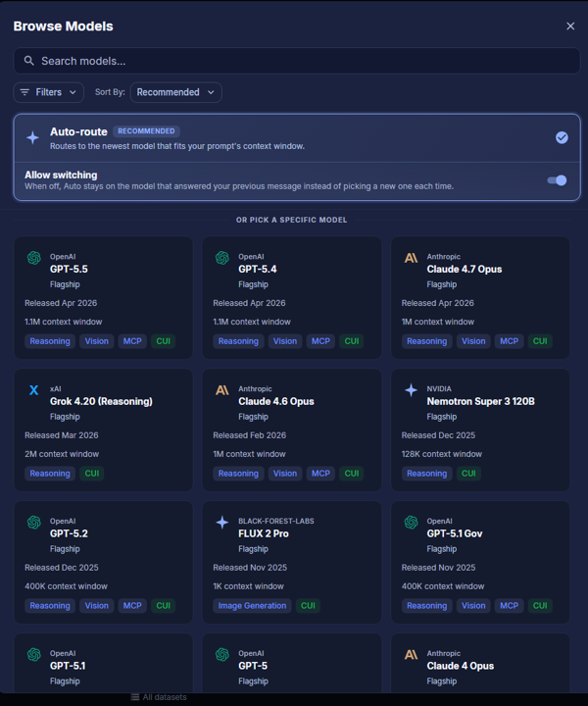Click the OpenAI logo on GPT-5 card
Screen dimensions: 588x706
tap(222, 655)
